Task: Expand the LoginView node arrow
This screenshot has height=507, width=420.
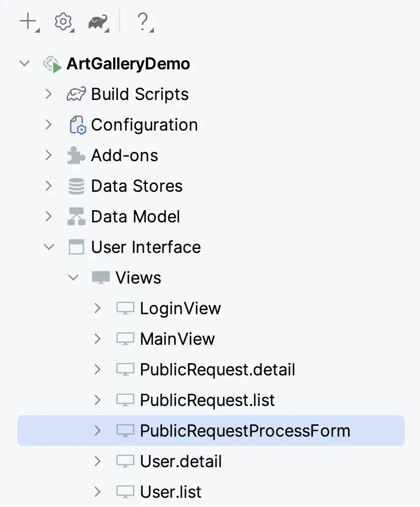Action: point(98,308)
